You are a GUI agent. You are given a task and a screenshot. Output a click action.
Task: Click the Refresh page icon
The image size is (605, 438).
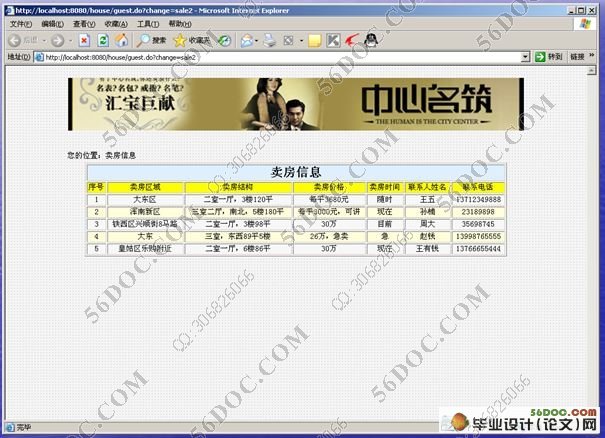click(102, 40)
